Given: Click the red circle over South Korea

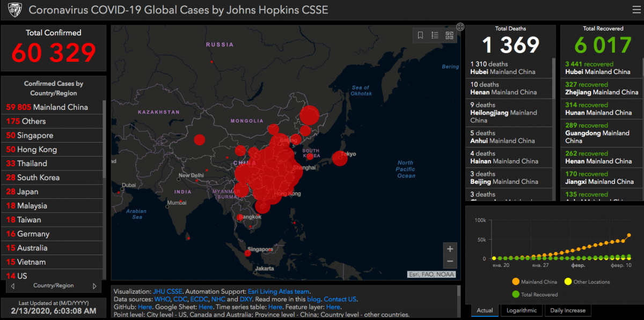Looking at the screenshot, I should 310,157.
